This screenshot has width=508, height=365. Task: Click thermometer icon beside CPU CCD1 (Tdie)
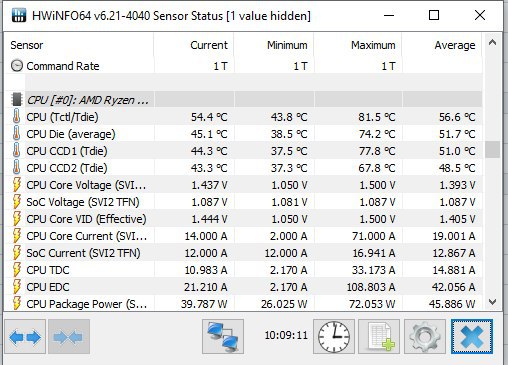(x=16, y=151)
